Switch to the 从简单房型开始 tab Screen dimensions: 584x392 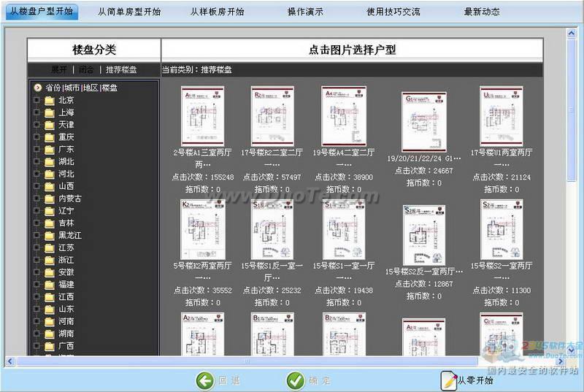click(x=129, y=12)
